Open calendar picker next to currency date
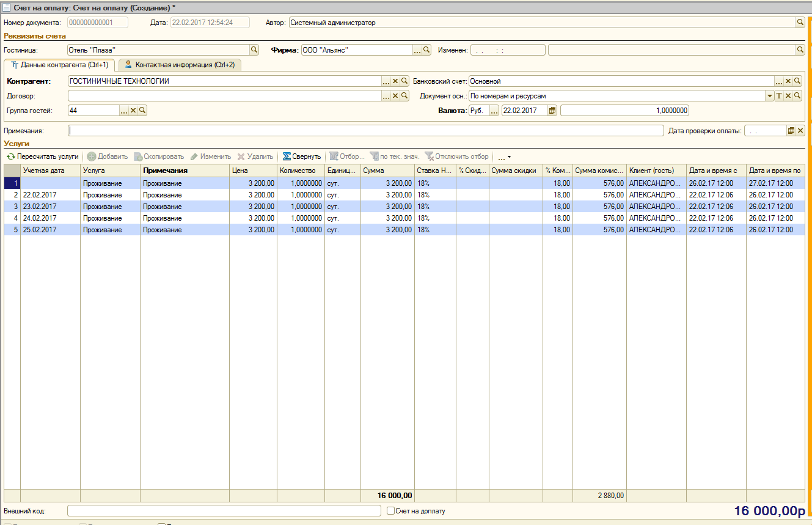The width and height of the screenshot is (812, 525). click(552, 111)
